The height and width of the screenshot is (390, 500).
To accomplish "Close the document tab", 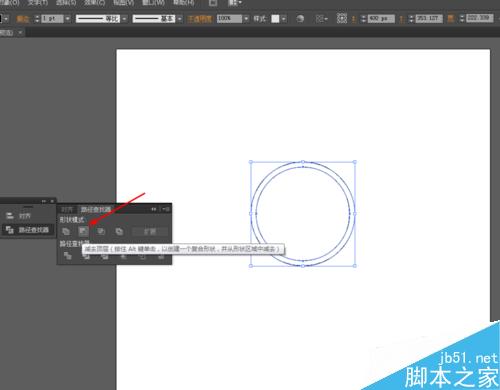I will [20, 33].
